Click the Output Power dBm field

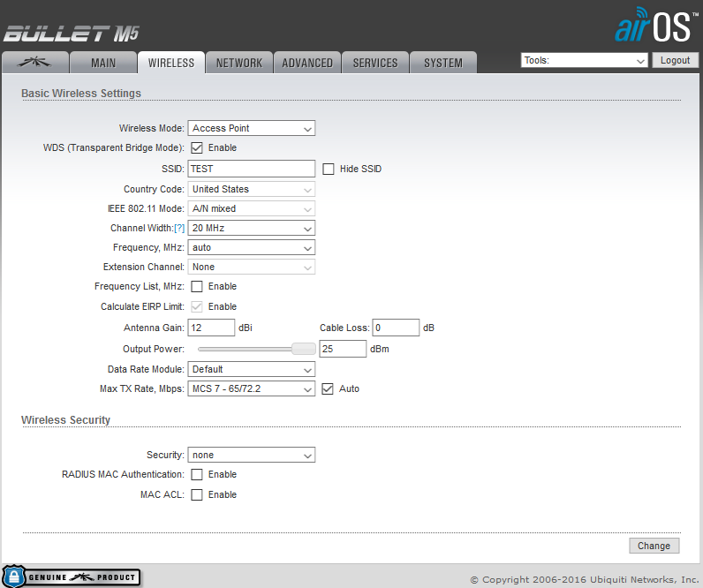[x=343, y=349]
